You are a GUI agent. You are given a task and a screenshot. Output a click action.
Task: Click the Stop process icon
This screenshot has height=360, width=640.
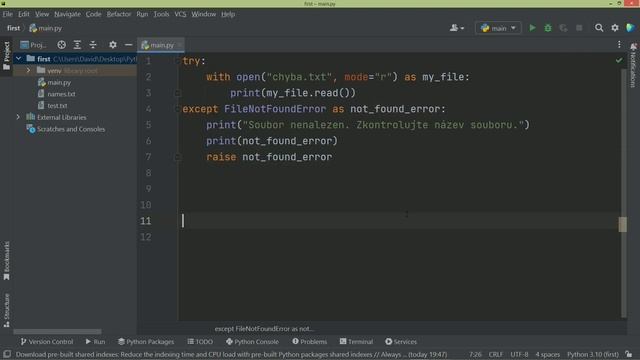[x=579, y=28]
